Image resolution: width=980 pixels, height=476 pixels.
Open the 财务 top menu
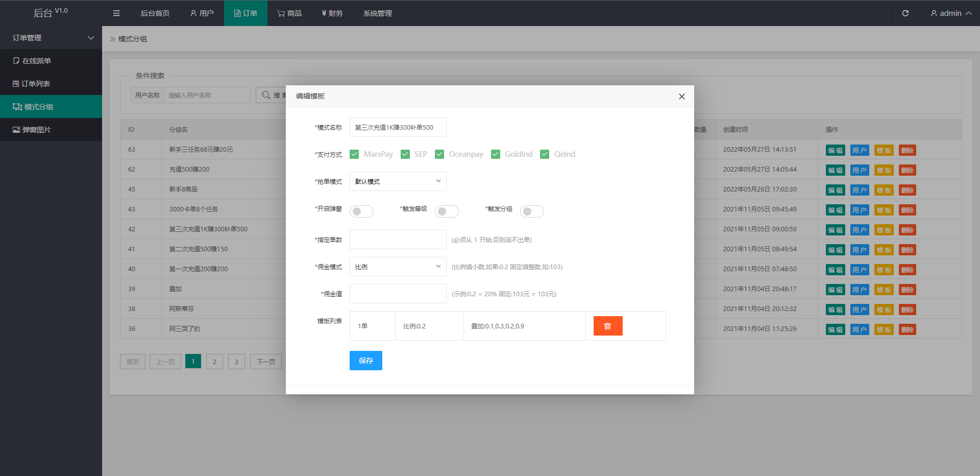point(332,13)
